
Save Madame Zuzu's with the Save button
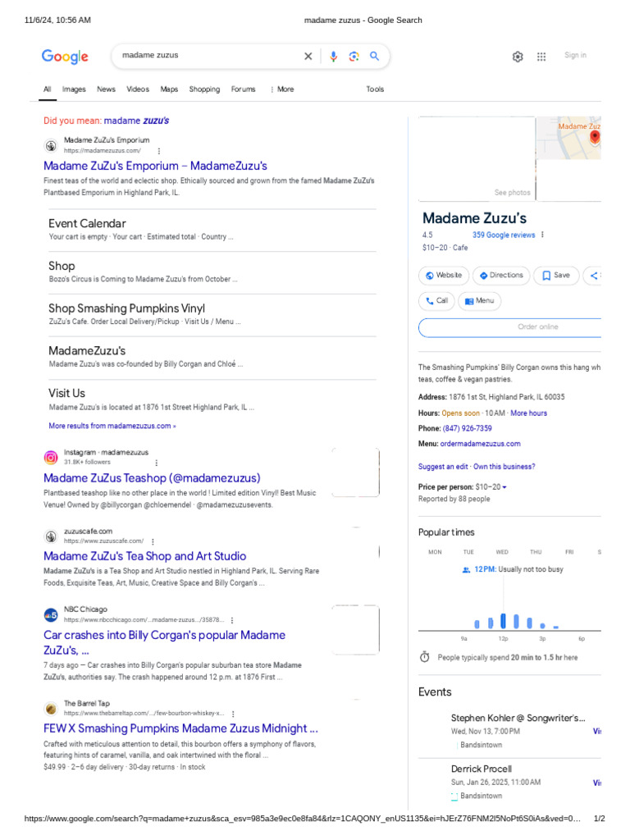coord(556,276)
